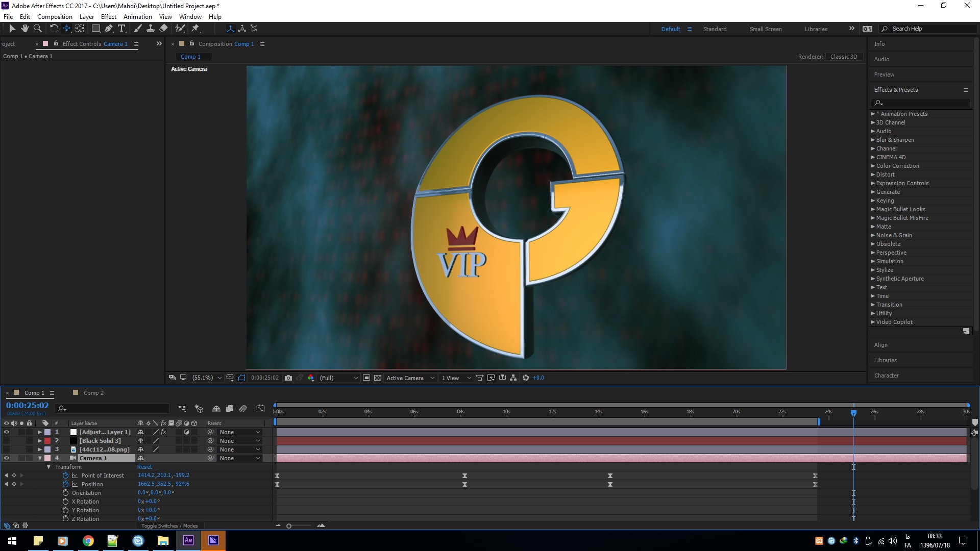Activate World Axis Mode icon
The image size is (980, 551).
[242, 29]
